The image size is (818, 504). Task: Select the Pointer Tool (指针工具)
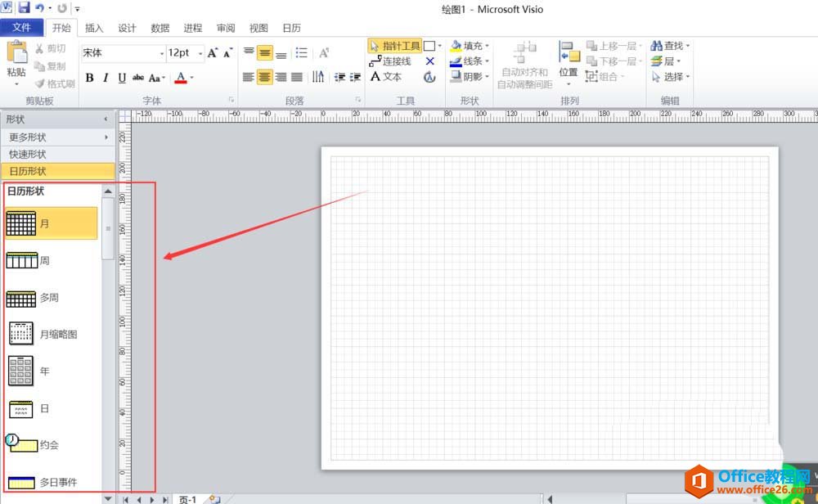[395, 46]
